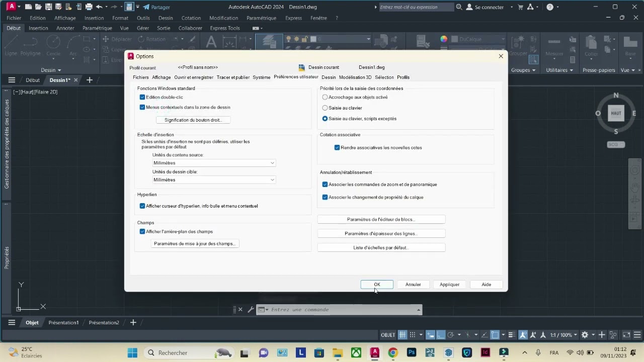This screenshot has height=362, width=644.
Task: Open Paramètres de l'éditeur de blocs
Action: 381,219
